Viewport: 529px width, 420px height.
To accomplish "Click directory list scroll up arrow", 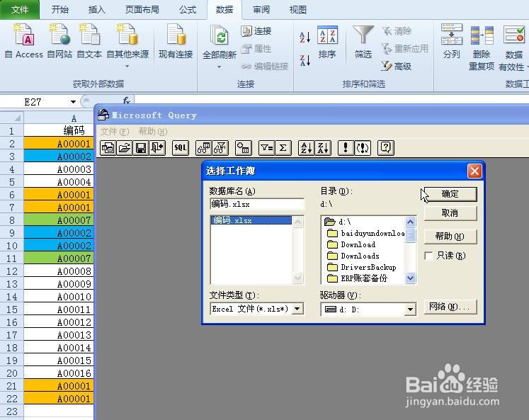I will [410, 222].
